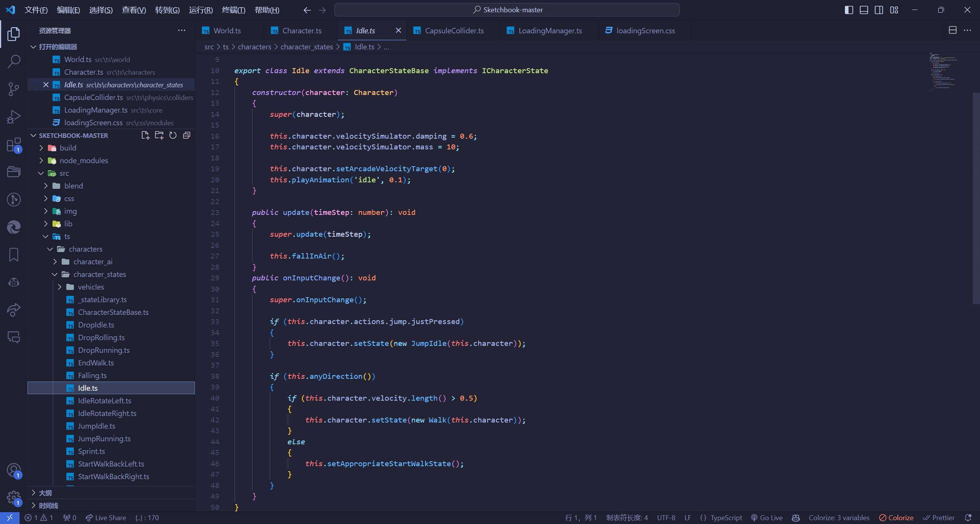Screen dimensions: 980x524
Task: Expand the node_modules folder
Action: point(111,160)
